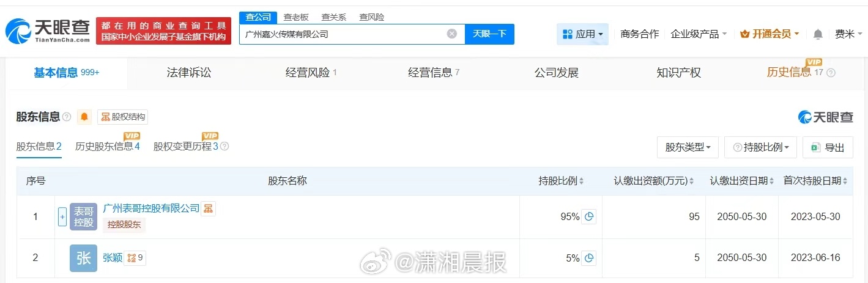
Task: Open the 开通会员 dropdown
Action: 770,34
